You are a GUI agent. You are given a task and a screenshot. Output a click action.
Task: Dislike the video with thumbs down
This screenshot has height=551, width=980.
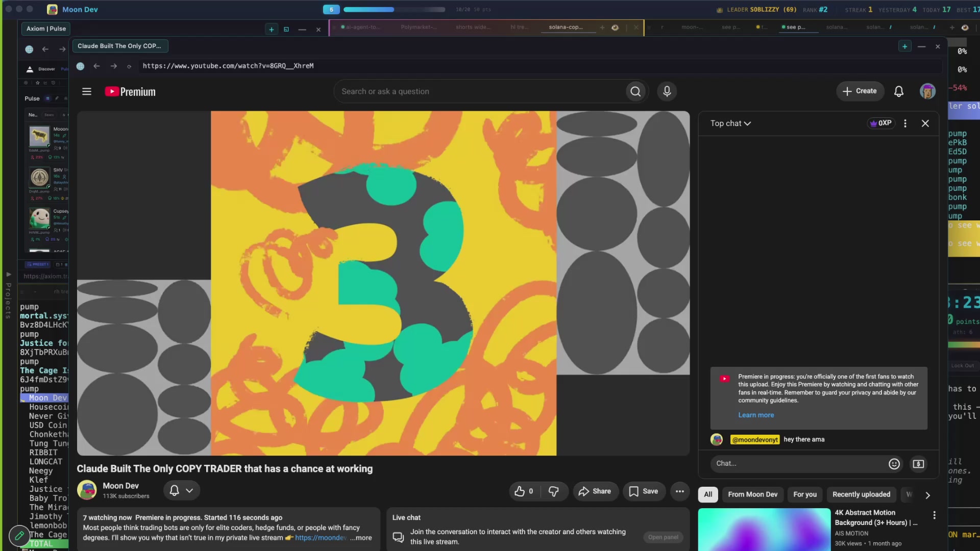tap(553, 491)
